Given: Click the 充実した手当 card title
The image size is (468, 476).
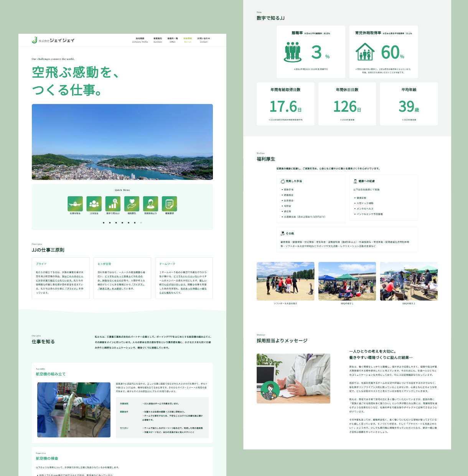Looking at the screenshot, I should [x=294, y=181].
